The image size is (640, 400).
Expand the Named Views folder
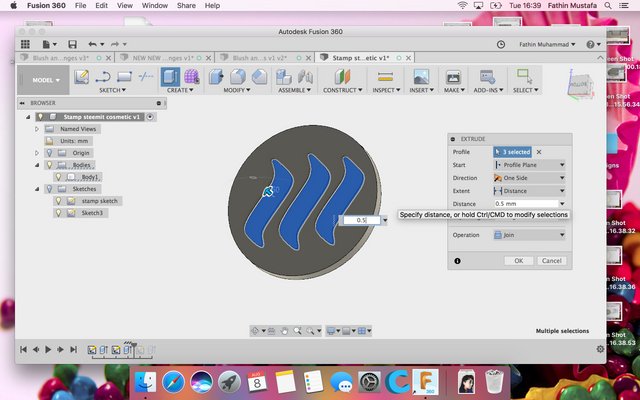(37, 129)
